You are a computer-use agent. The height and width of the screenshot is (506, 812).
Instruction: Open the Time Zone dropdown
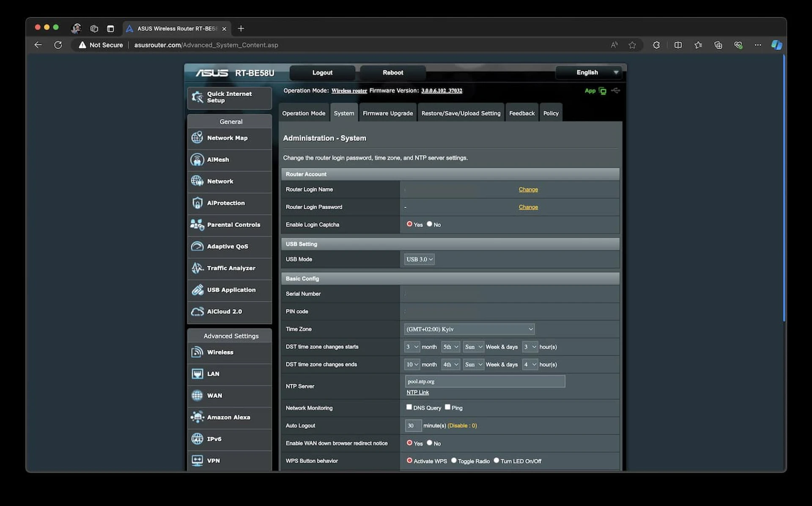tap(469, 329)
